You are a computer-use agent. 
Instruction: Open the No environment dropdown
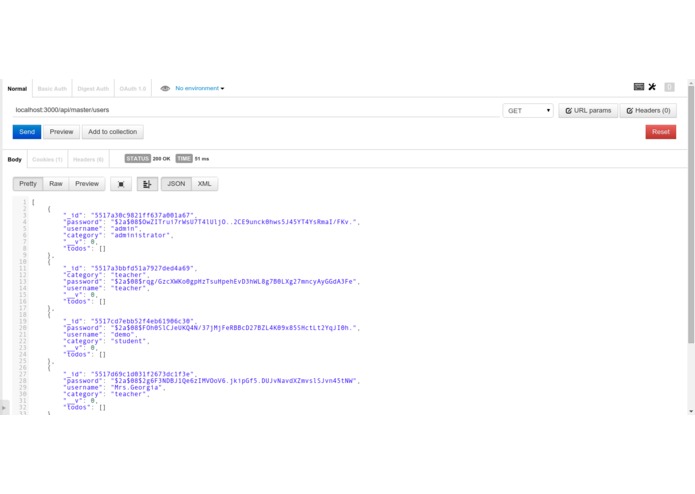[x=199, y=88]
